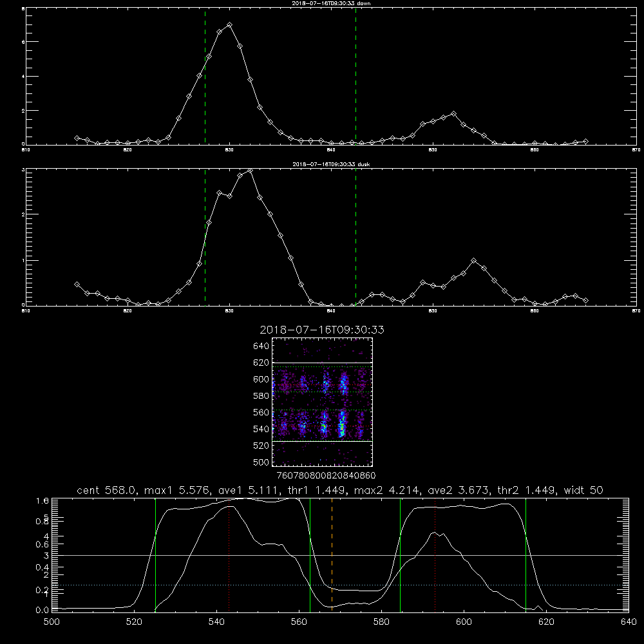Click the red dotted line near 593 in bottom plot
The width and height of the screenshot is (644, 644).
click(x=435, y=555)
